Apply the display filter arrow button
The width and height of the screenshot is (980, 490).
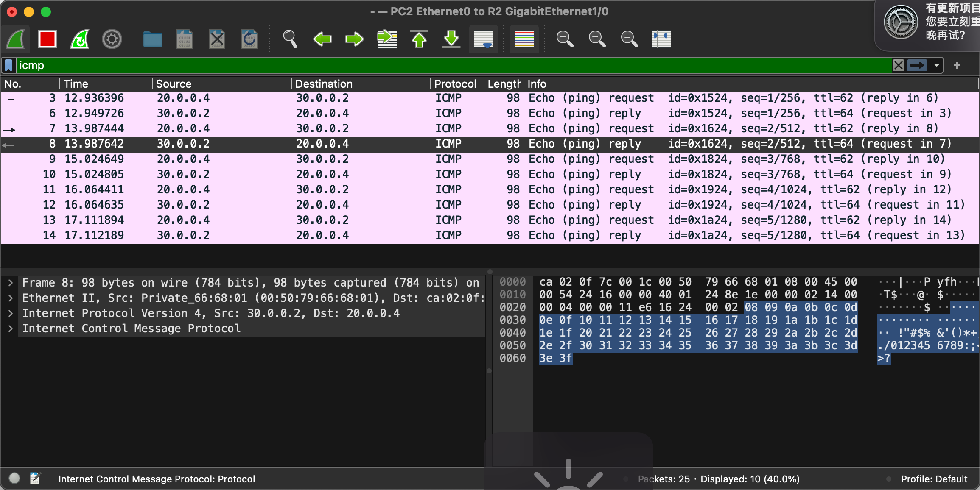click(917, 65)
